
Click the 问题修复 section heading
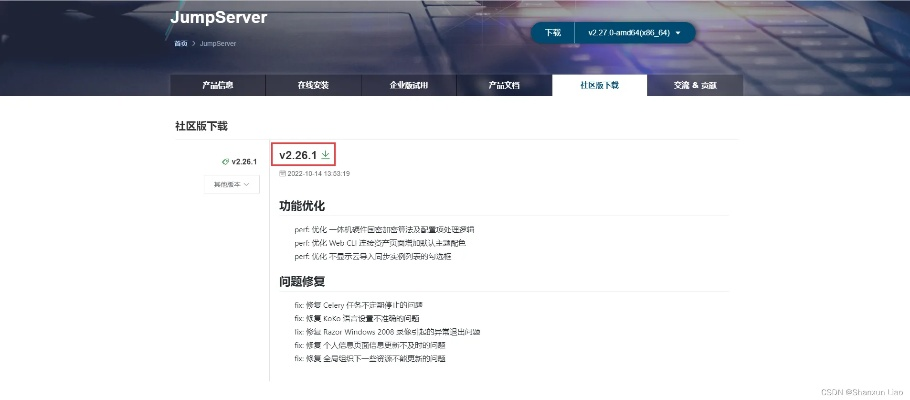303,282
